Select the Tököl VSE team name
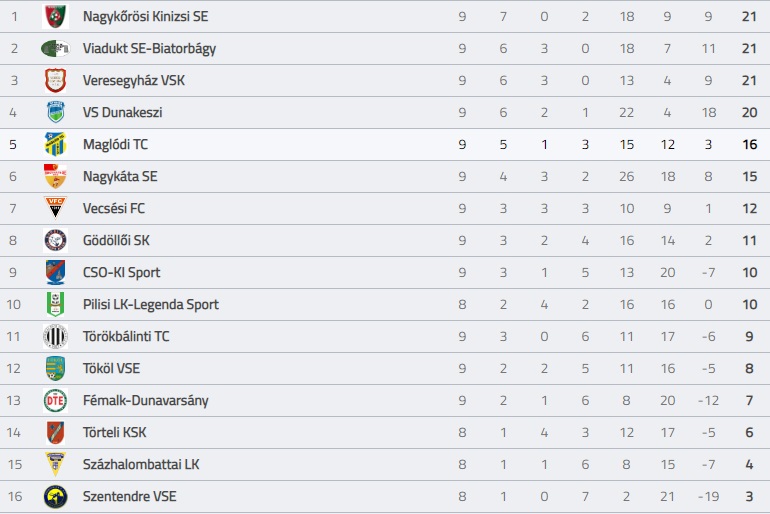Image resolution: width=770 pixels, height=514 pixels. tap(111, 368)
